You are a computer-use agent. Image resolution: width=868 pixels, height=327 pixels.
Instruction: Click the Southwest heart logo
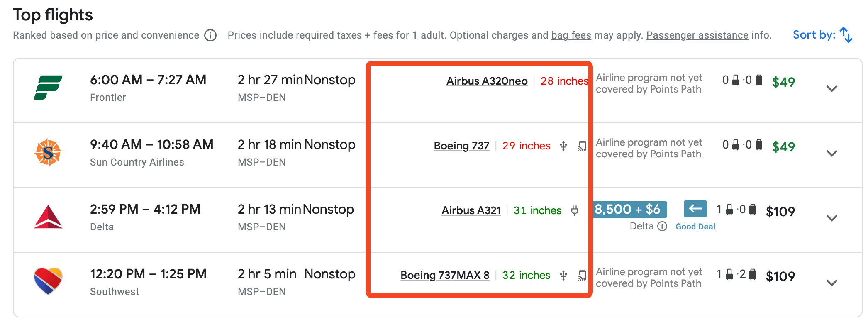pyautogui.click(x=48, y=281)
